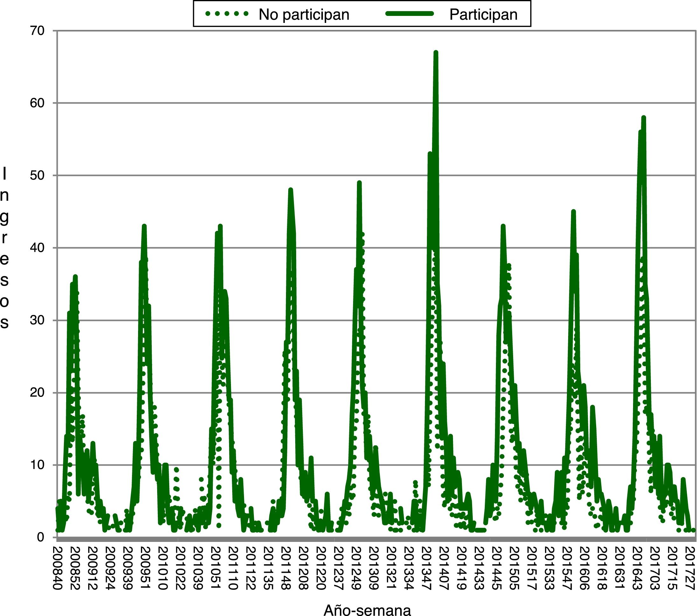Click the 'No participan' legend label

(304, 15)
